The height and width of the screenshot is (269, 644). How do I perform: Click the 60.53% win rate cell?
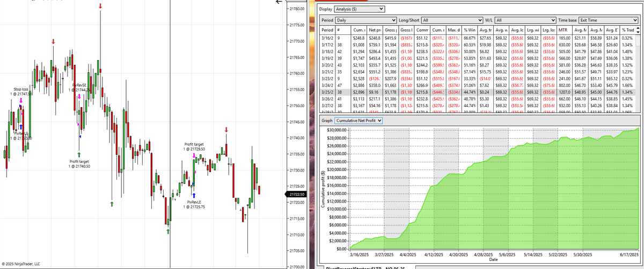(470, 45)
